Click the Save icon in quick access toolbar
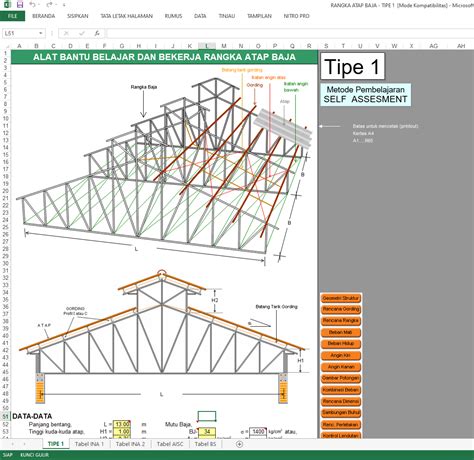 20,4
